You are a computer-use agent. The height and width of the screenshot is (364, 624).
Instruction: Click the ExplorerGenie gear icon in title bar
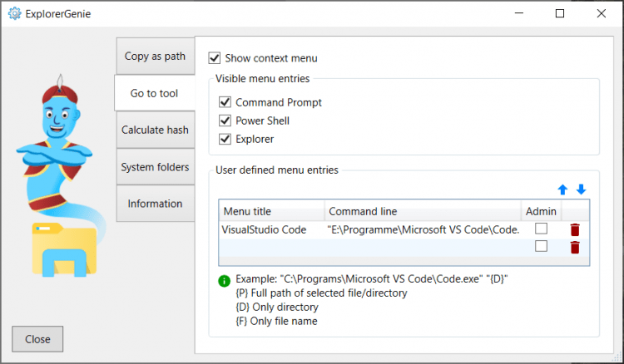tap(13, 13)
